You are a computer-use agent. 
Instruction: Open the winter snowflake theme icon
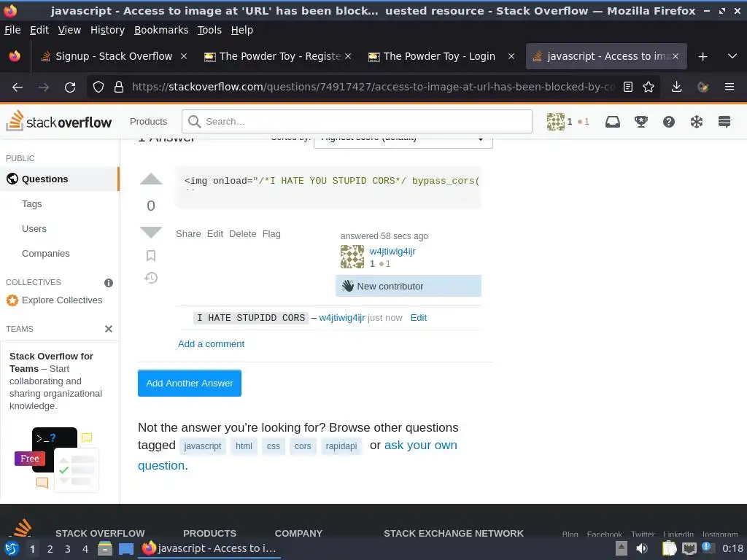[697, 122]
